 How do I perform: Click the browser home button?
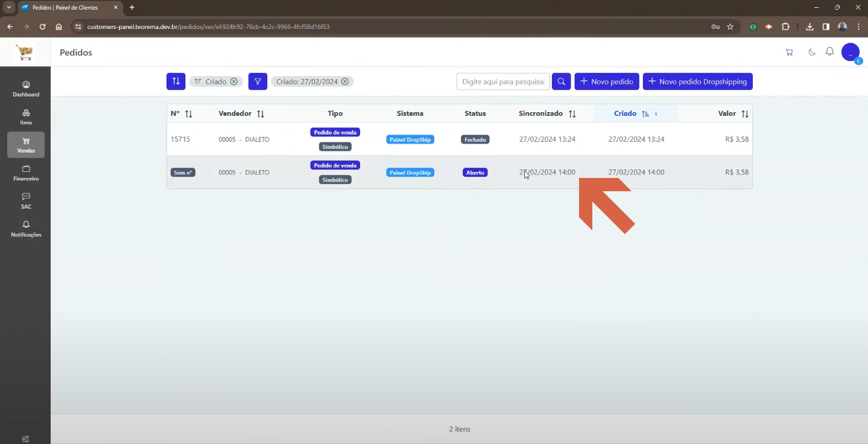(x=59, y=27)
